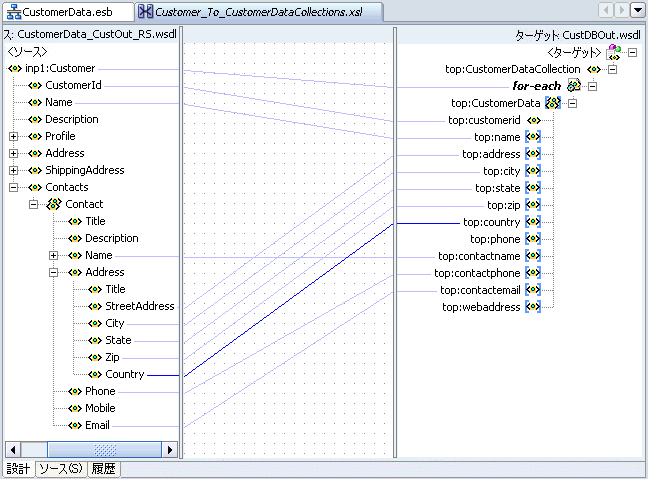Viewport: 648px width, 479px height.
Task: Click the top:city element icon
Action: (533, 171)
